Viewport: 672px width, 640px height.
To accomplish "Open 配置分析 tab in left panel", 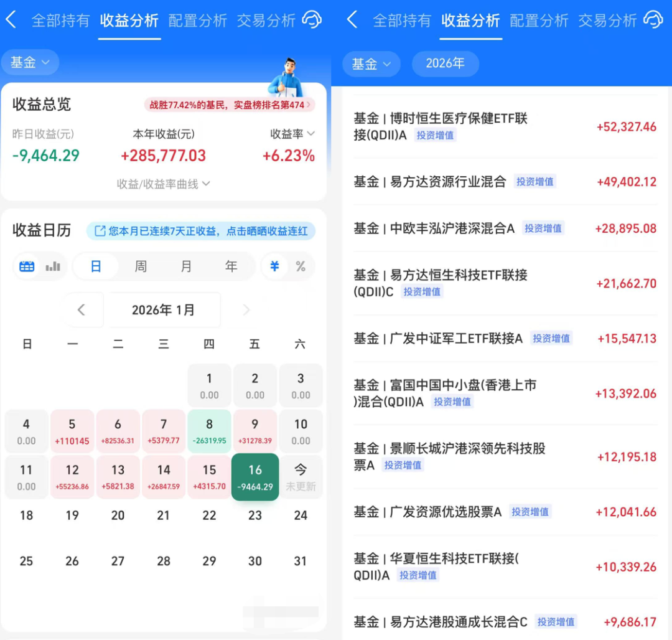I will tap(198, 20).
